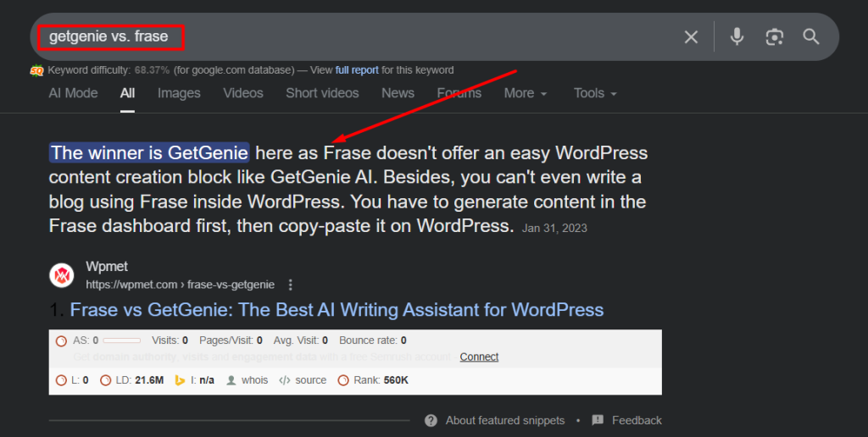Viewport: 868px width, 437px height.
Task: Click the Wpmet site favicon
Action: pos(62,275)
